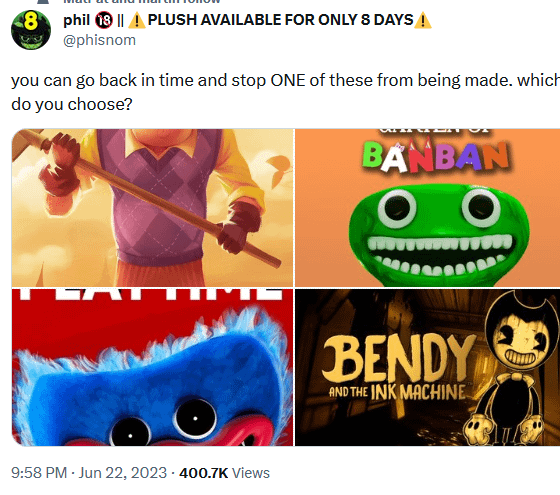This screenshot has height=495, width=560.
Task: Open the Garten of Banban image thumbnail
Action: click(428, 208)
